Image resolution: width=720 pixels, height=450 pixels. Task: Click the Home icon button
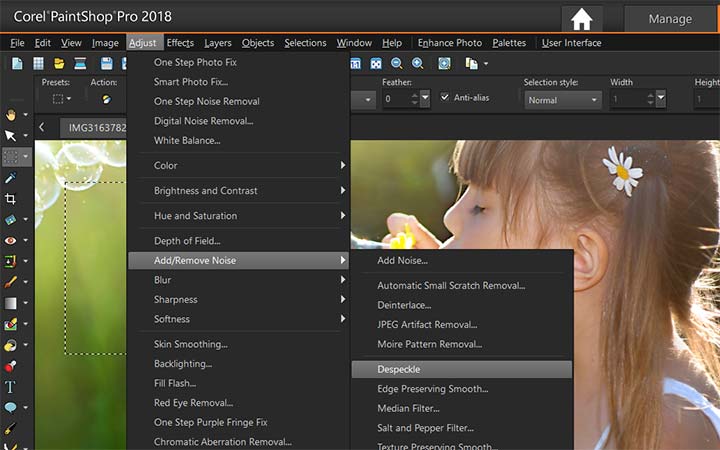(581, 19)
